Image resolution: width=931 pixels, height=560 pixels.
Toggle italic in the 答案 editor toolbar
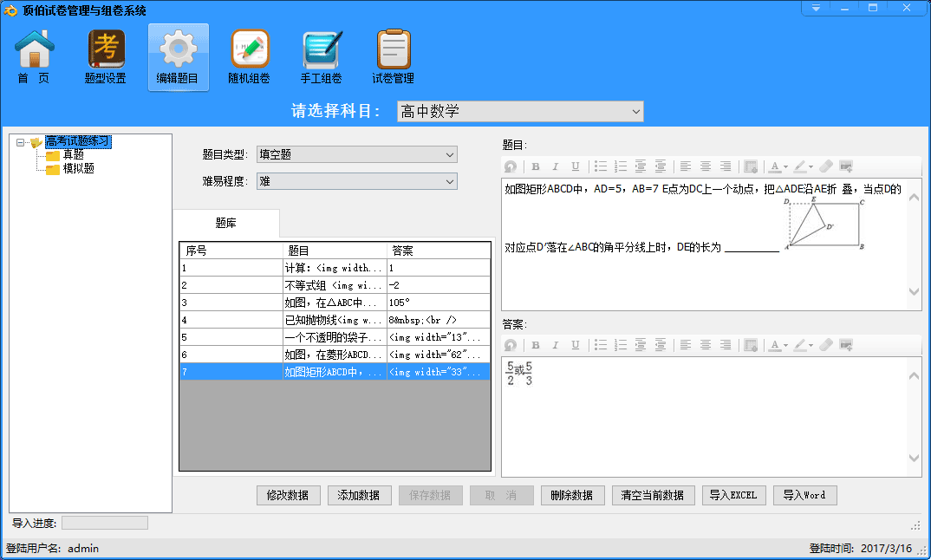pyautogui.click(x=556, y=345)
